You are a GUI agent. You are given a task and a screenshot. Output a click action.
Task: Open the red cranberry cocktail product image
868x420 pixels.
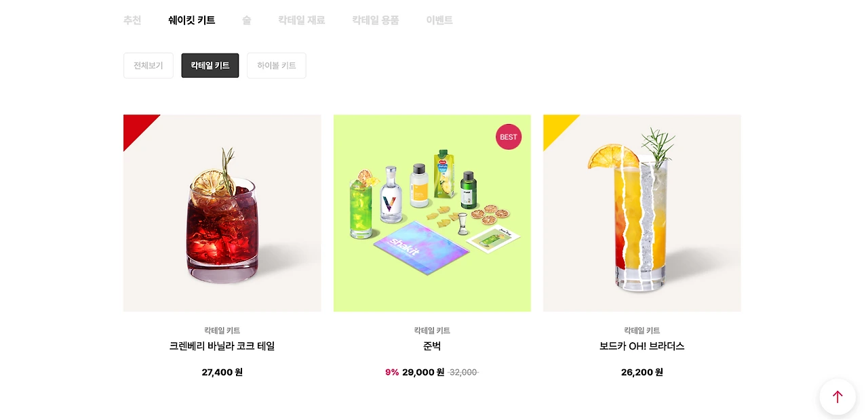(x=222, y=213)
